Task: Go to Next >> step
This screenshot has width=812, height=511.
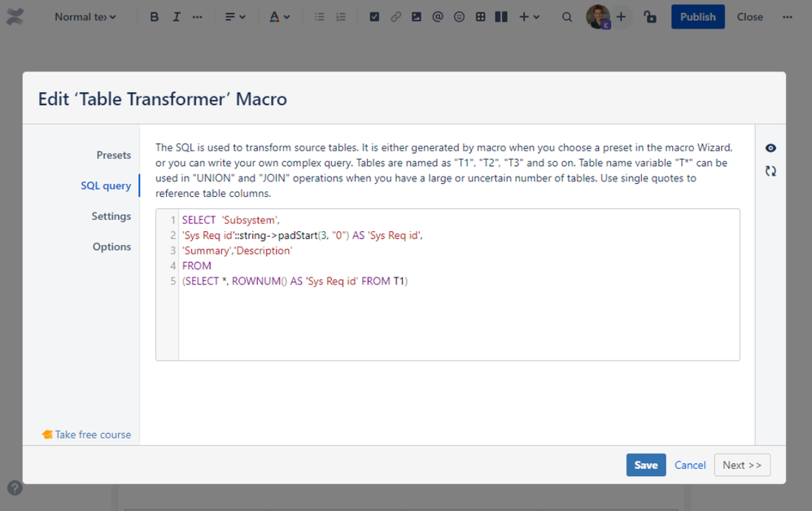Action: click(741, 465)
